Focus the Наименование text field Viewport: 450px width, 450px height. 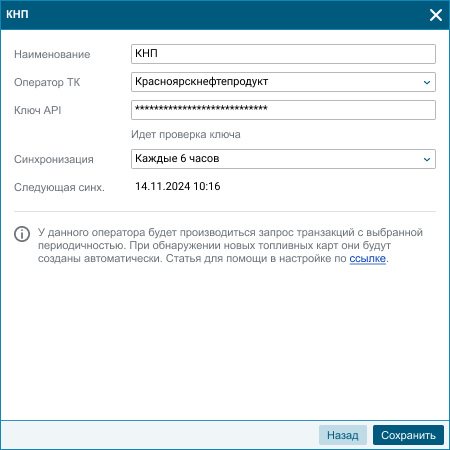(x=283, y=54)
